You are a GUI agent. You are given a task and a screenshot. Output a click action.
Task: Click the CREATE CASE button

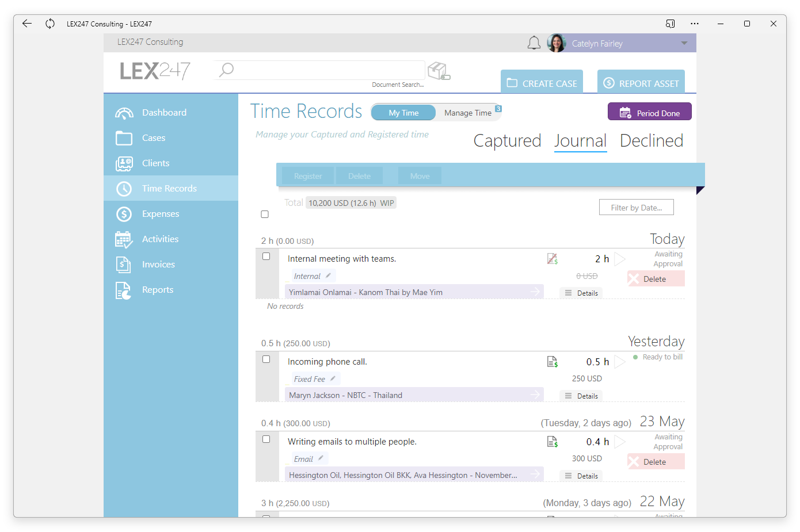click(542, 82)
